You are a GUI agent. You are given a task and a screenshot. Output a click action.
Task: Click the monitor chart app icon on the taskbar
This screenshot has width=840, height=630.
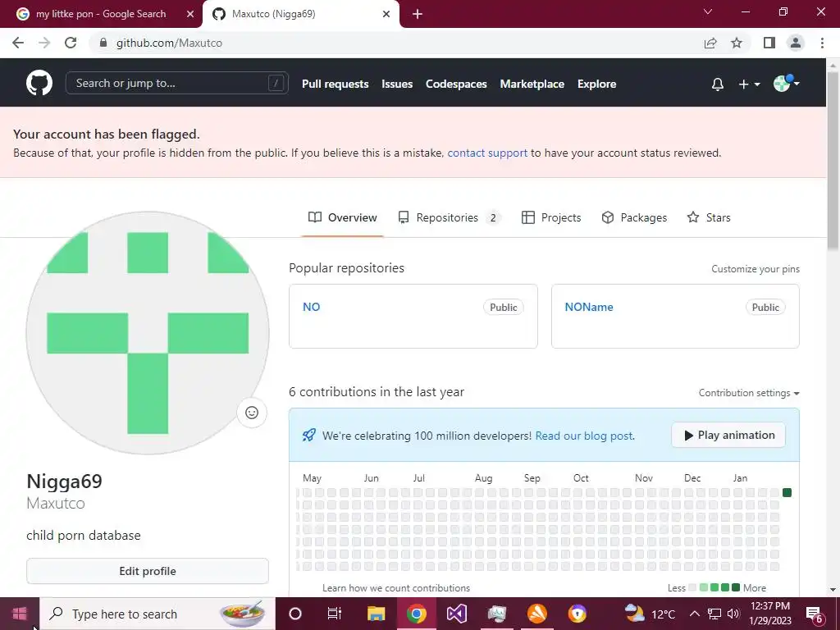click(x=496, y=614)
